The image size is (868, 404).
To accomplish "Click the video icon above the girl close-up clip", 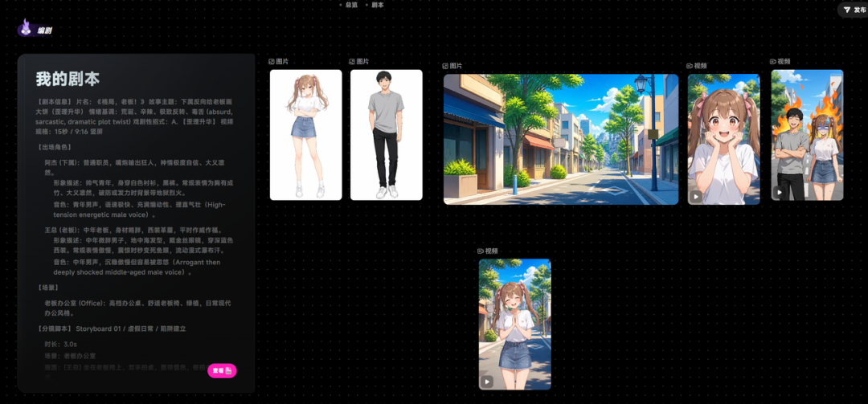I will (x=690, y=66).
